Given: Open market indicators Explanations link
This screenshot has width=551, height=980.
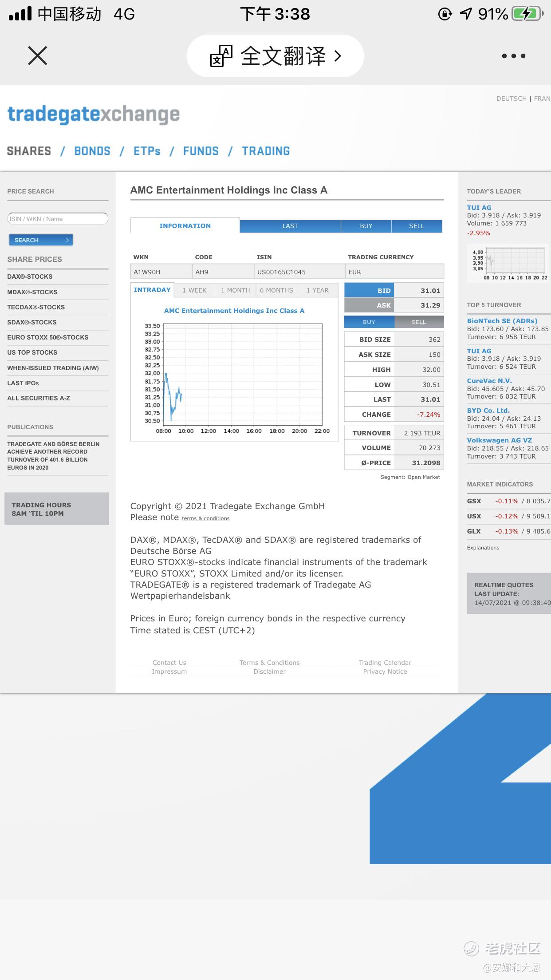Looking at the screenshot, I should (483, 548).
